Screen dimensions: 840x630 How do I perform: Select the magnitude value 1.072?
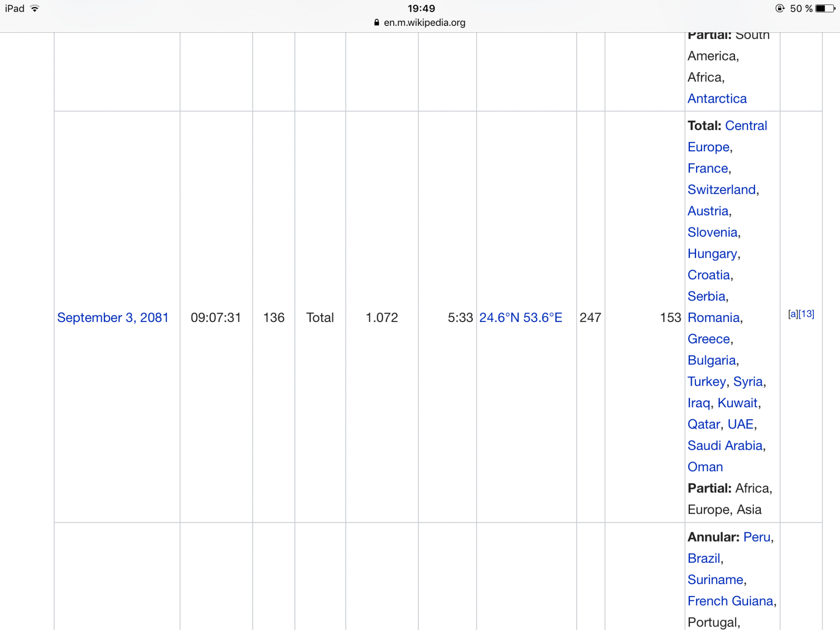[382, 317]
